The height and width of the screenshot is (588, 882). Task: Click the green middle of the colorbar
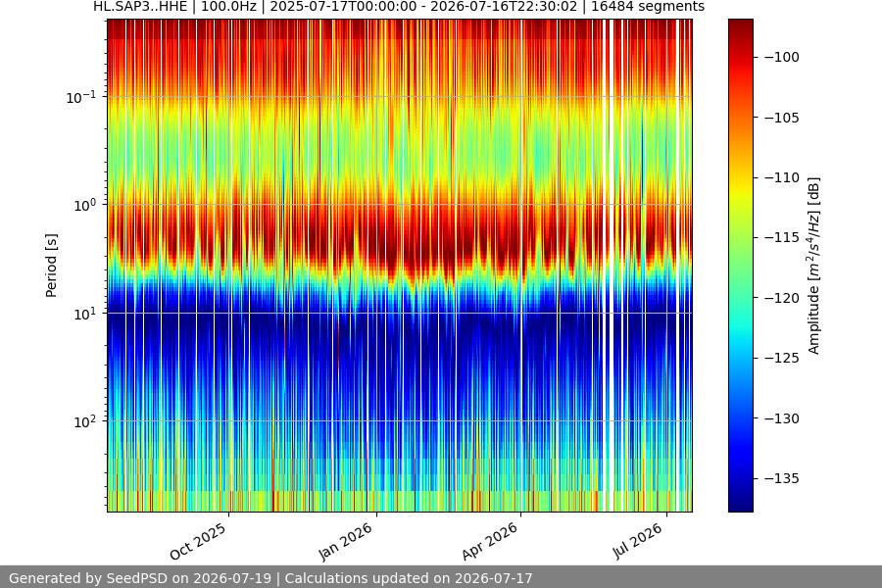[740, 268]
